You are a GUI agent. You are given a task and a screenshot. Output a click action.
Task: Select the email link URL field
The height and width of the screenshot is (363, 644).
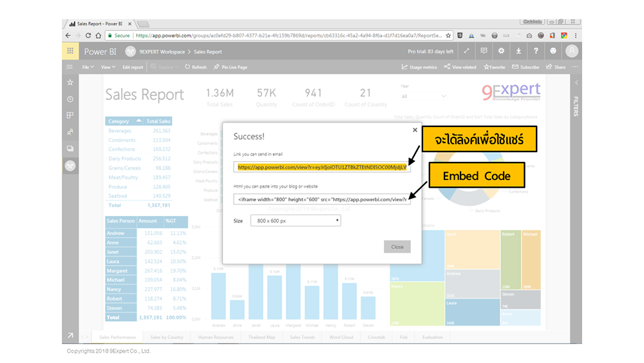pyautogui.click(x=322, y=167)
